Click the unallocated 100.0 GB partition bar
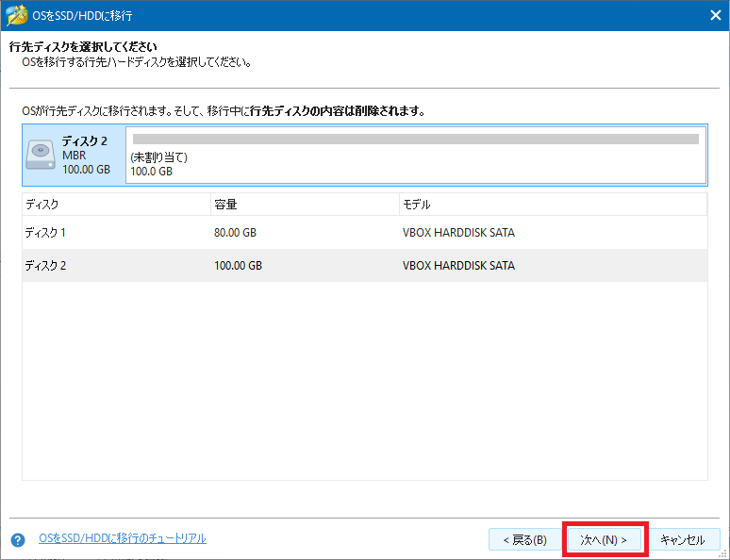The image size is (730, 560). pos(416,155)
